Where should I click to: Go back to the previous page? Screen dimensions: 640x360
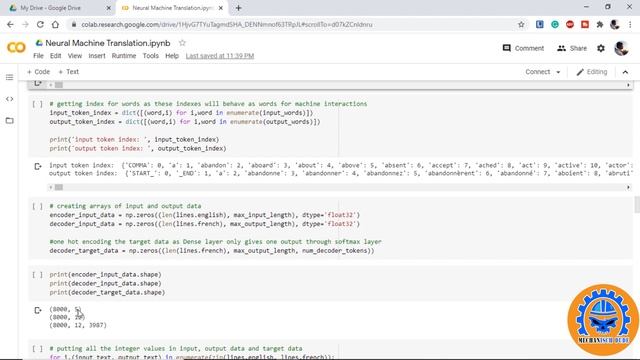click(x=10, y=24)
